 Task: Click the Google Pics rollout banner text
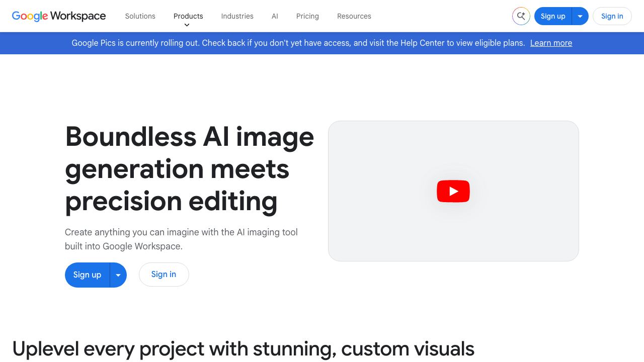click(x=298, y=43)
